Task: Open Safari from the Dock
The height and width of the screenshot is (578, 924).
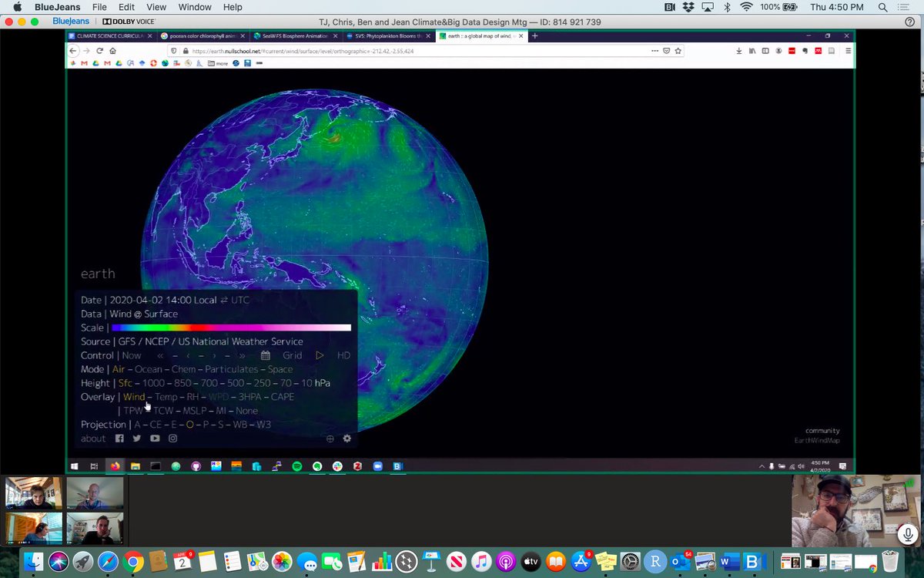Action: (x=108, y=561)
